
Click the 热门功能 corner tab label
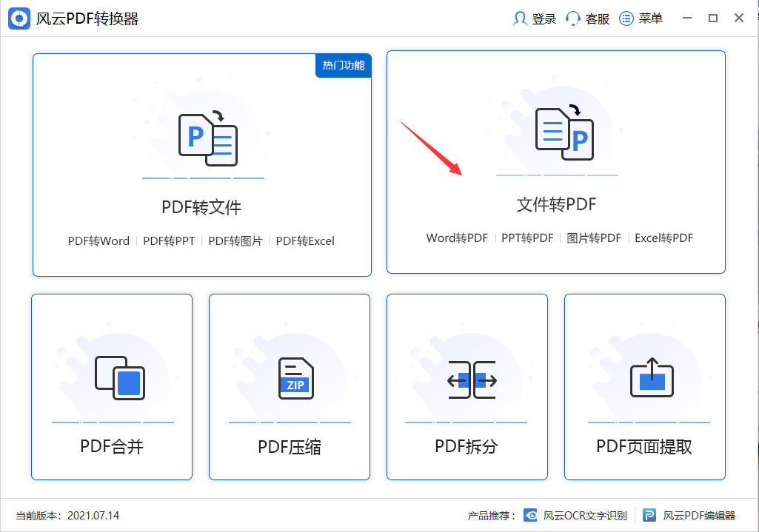coord(343,65)
